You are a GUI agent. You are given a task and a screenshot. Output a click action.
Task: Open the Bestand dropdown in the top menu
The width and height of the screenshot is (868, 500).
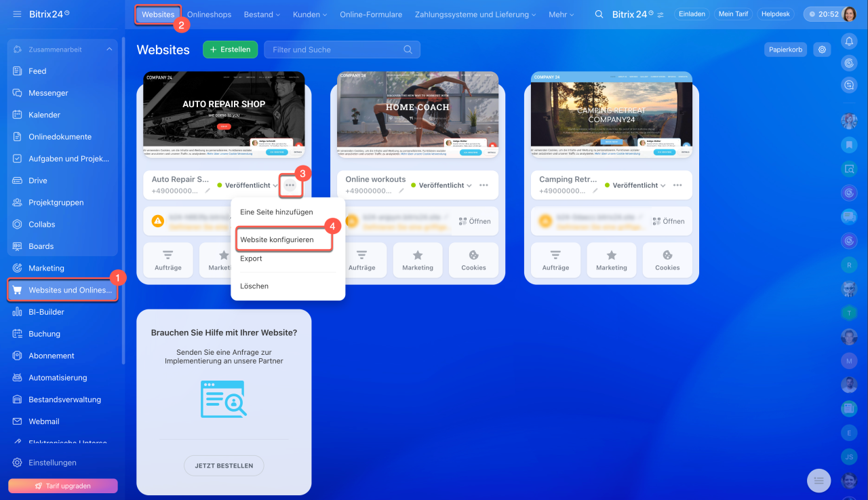click(262, 14)
